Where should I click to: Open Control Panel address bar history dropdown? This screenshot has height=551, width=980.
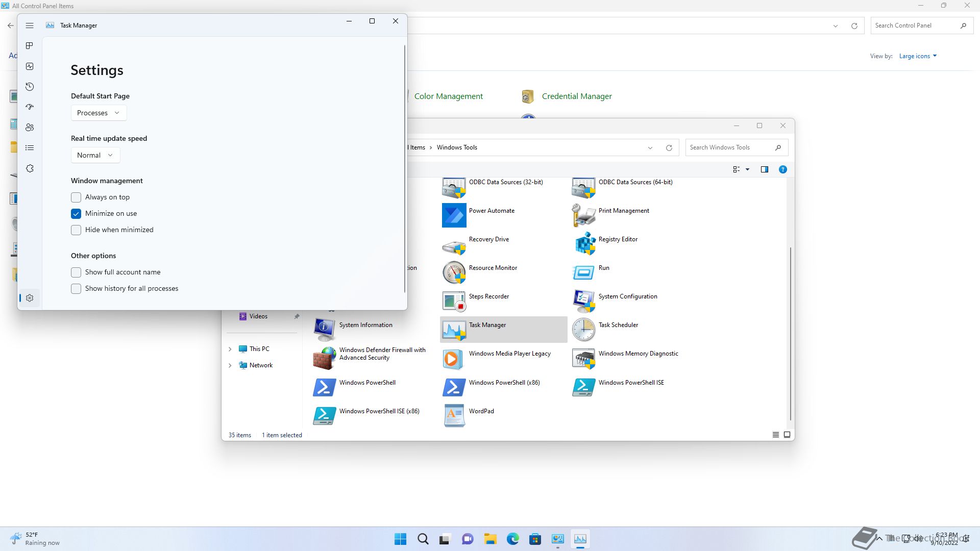pyautogui.click(x=836, y=26)
